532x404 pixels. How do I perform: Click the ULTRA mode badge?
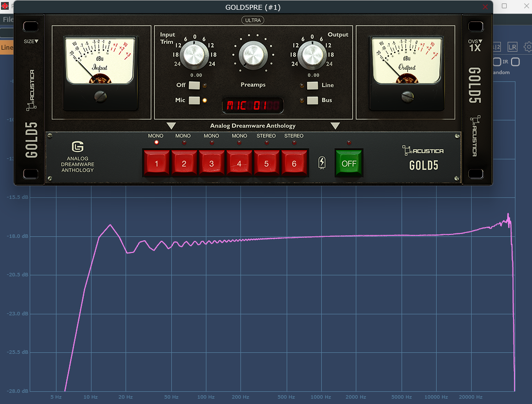(x=253, y=20)
